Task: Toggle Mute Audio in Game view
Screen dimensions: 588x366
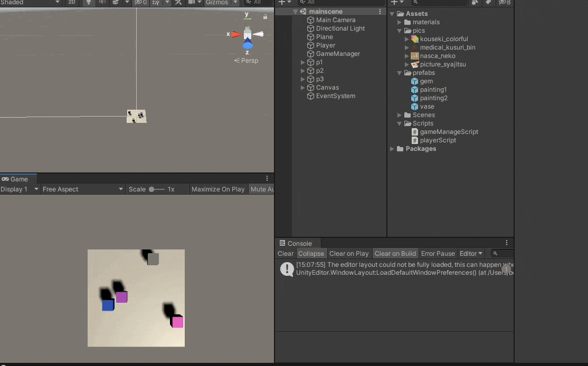Action: [262, 189]
